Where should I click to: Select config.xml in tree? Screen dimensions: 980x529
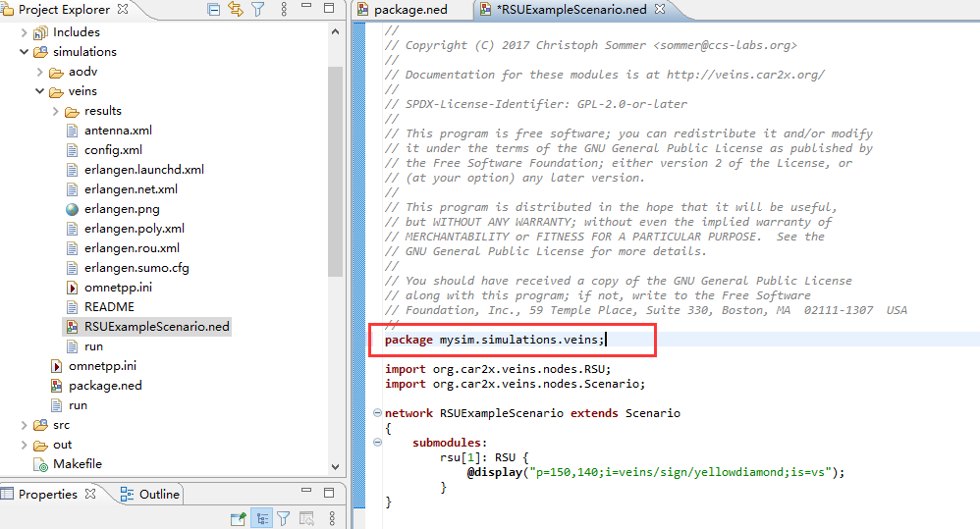tap(113, 150)
